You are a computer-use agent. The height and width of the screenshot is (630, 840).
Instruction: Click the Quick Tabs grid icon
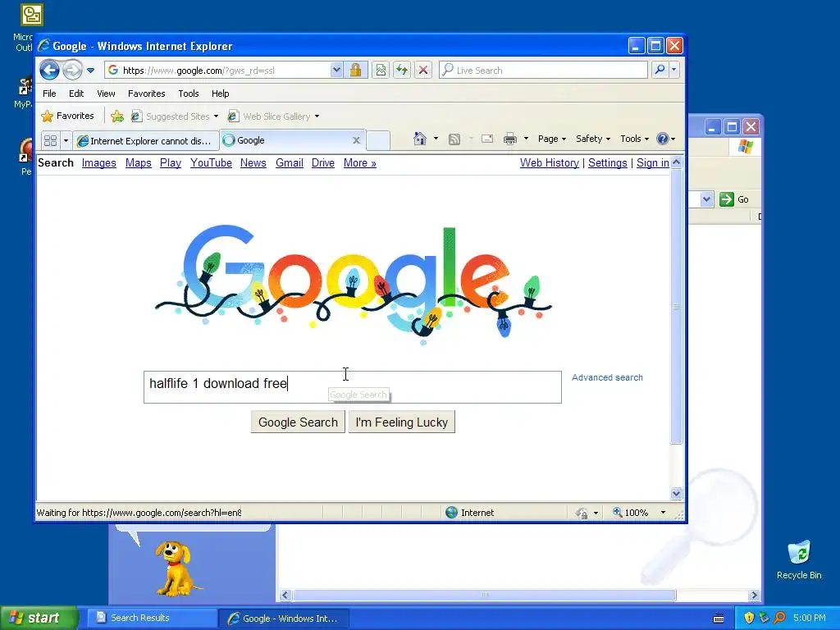coord(50,140)
